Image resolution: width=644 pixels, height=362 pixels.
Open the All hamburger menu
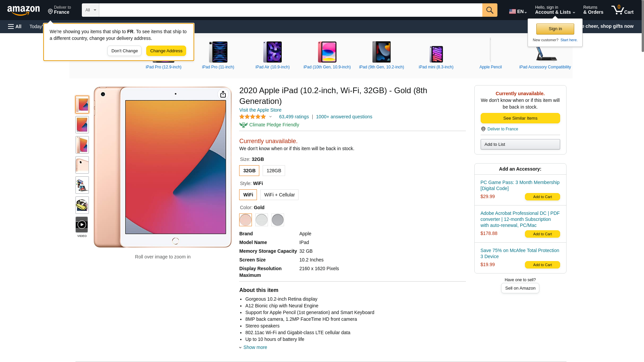(15, 26)
